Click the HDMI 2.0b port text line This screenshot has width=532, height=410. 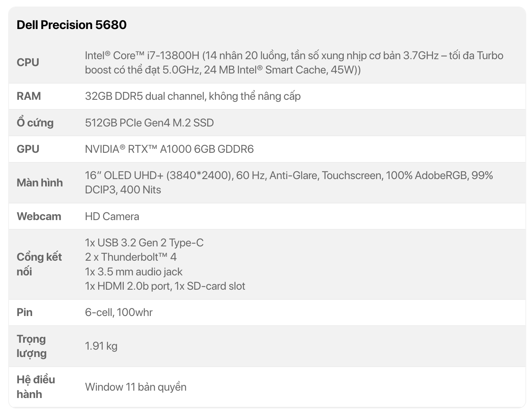pyautogui.click(x=165, y=286)
